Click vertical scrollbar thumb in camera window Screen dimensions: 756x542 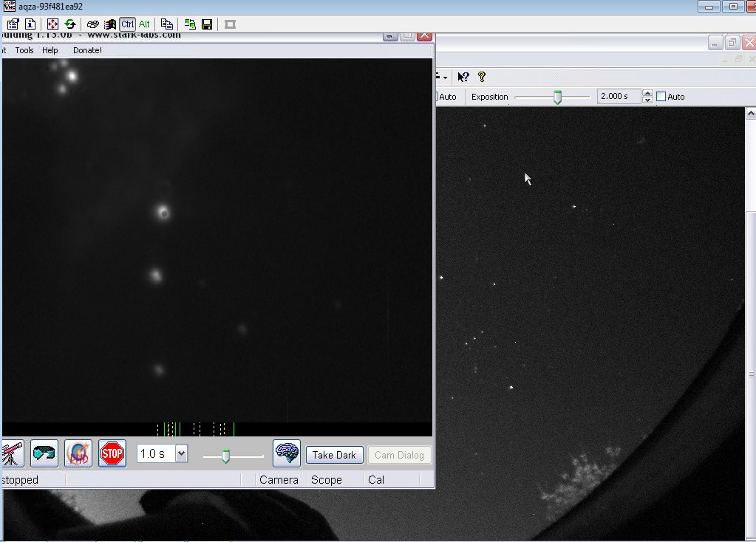pos(751,374)
